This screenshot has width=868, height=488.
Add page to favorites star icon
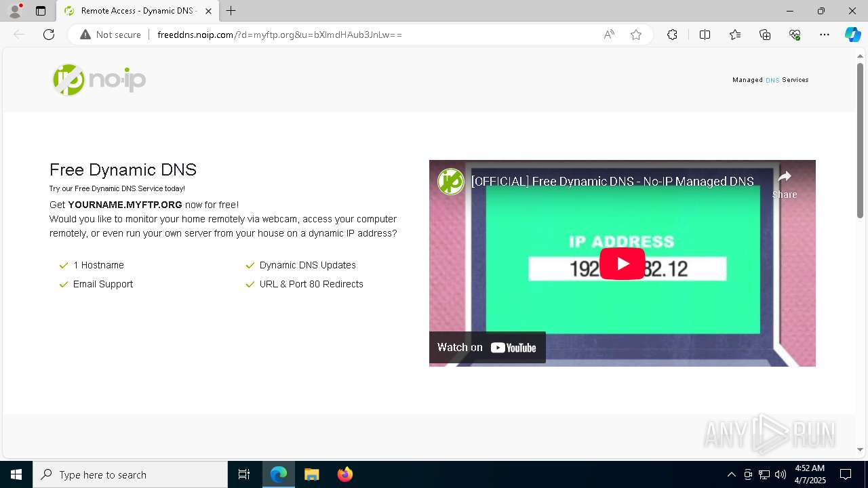pos(636,35)
